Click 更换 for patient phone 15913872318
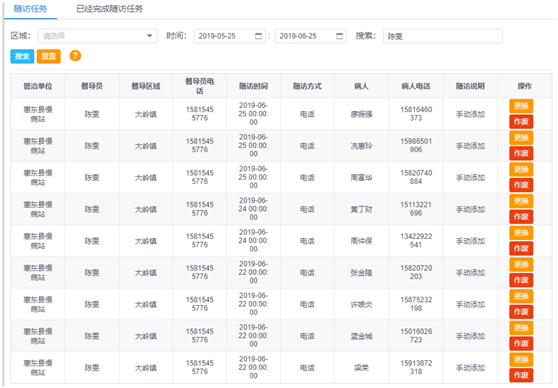Viewport: 558px width, 388px height. (521, 359)
